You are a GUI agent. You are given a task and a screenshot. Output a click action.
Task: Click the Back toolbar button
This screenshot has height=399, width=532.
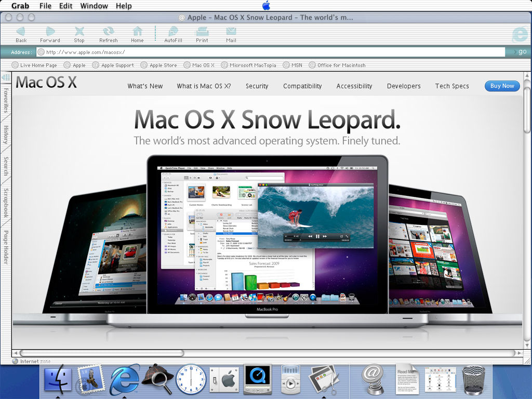pos(21,35)
